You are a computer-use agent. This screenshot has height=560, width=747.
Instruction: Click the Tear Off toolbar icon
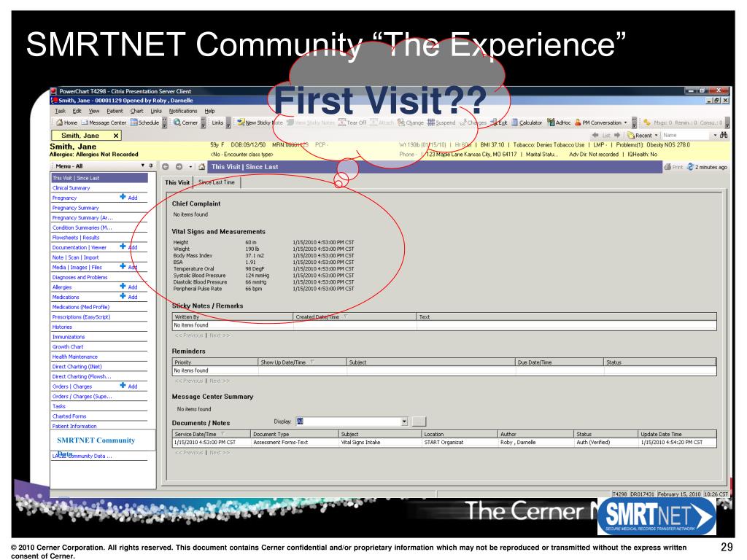(x=352, y=122)
